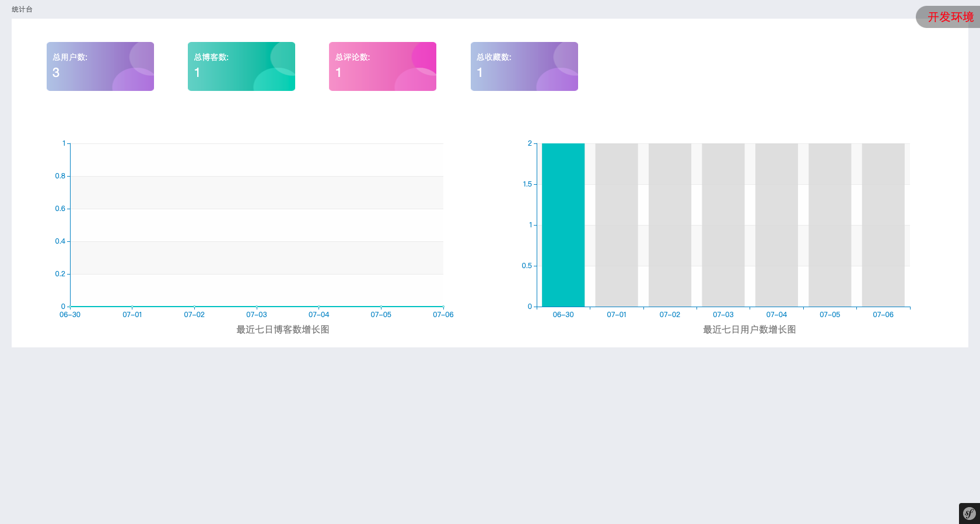Click the 统计台 page heading
Screen dimensions: 980x524
[22, 9]
